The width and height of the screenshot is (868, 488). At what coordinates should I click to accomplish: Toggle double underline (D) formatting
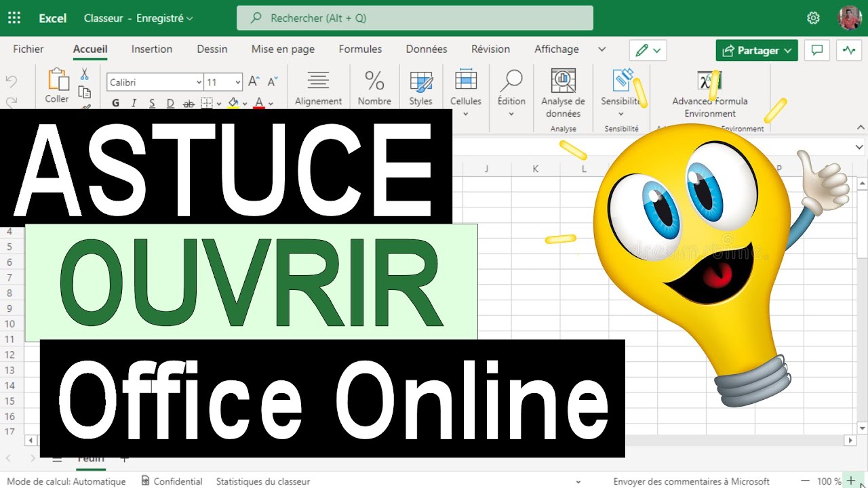point(170,103)
